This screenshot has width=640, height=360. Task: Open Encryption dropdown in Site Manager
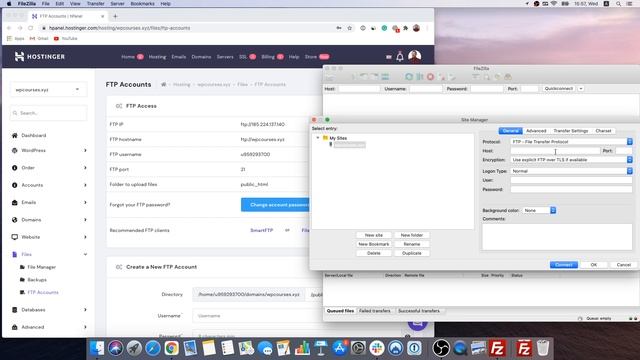click(630, 160)
